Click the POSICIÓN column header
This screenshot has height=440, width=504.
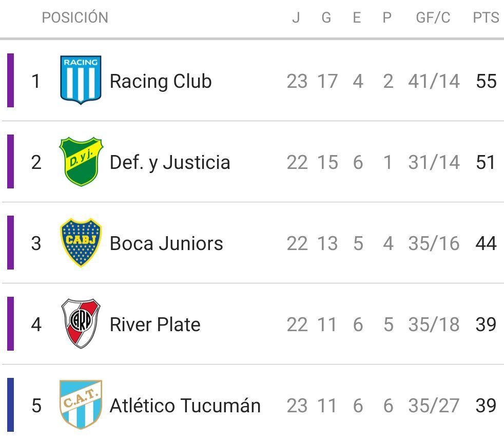pyautogui.click(x=75, y=17)
